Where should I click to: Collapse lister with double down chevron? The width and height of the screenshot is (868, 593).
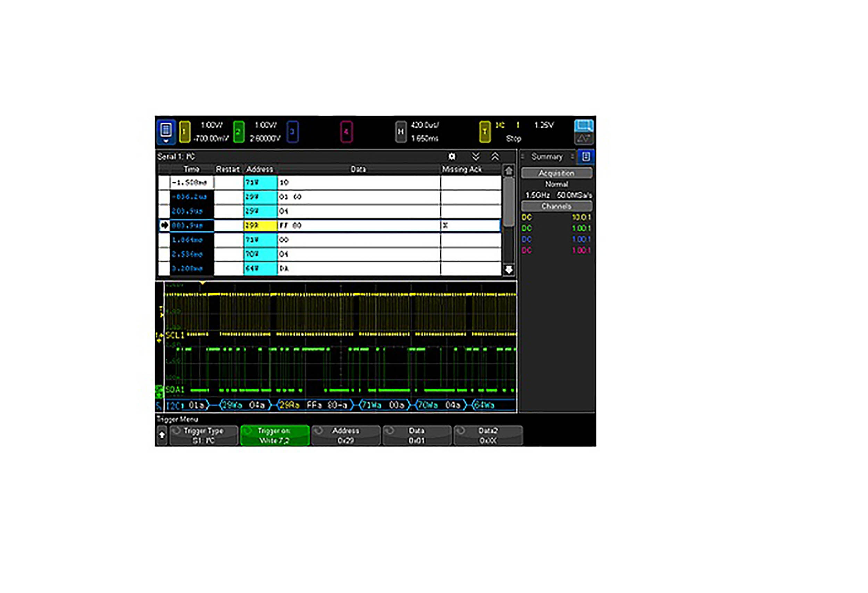[475, 156]
